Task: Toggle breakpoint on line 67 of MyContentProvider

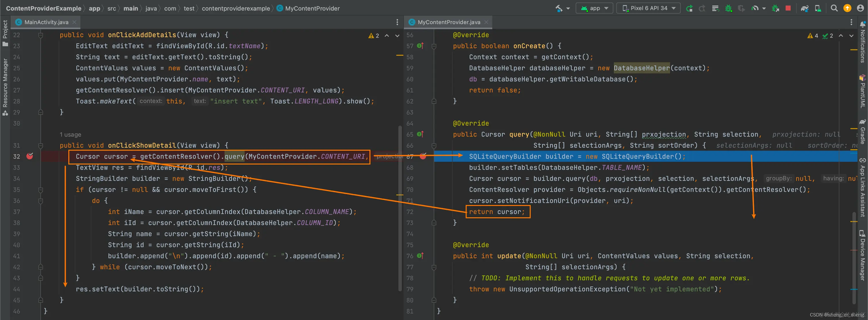Action: point(423,156)
